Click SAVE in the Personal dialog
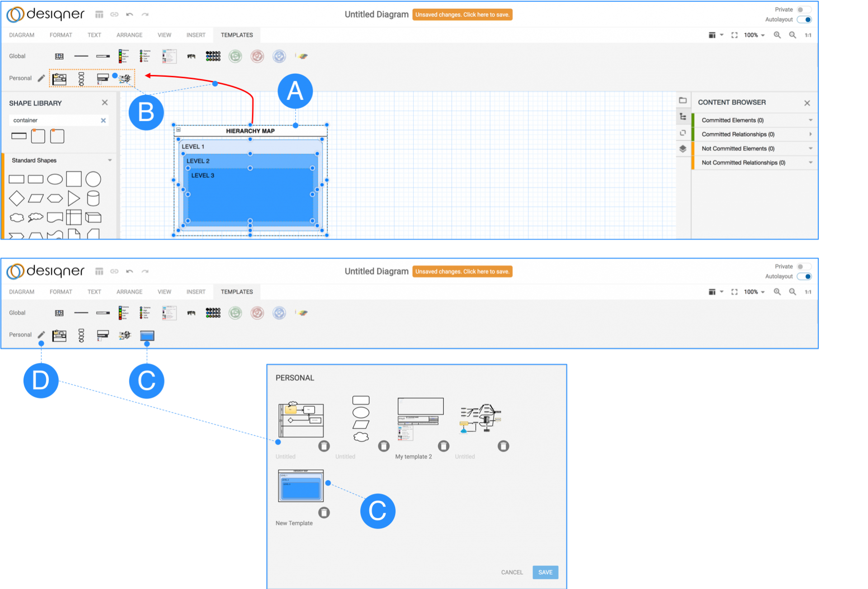This screenshot has height=589, width=868. pyautogui.click(x=545, y=572)
